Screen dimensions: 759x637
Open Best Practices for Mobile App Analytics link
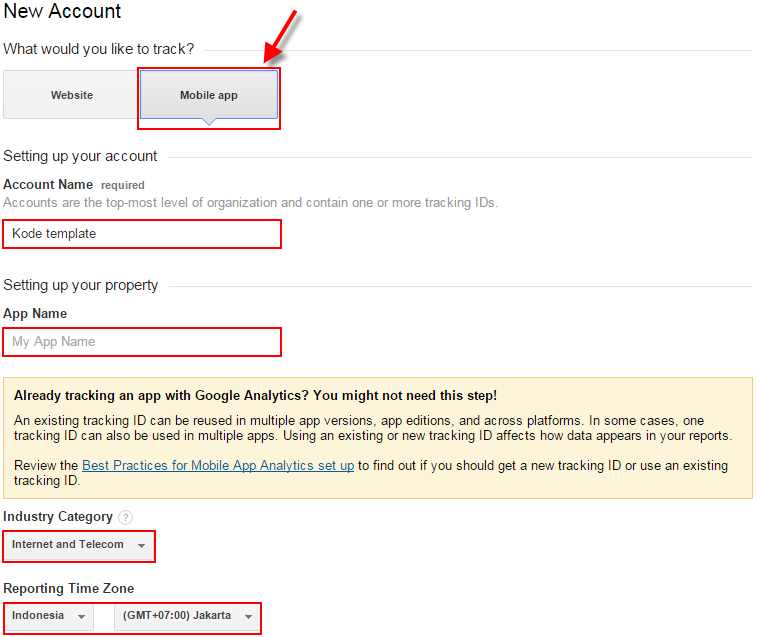pos(218,466)
